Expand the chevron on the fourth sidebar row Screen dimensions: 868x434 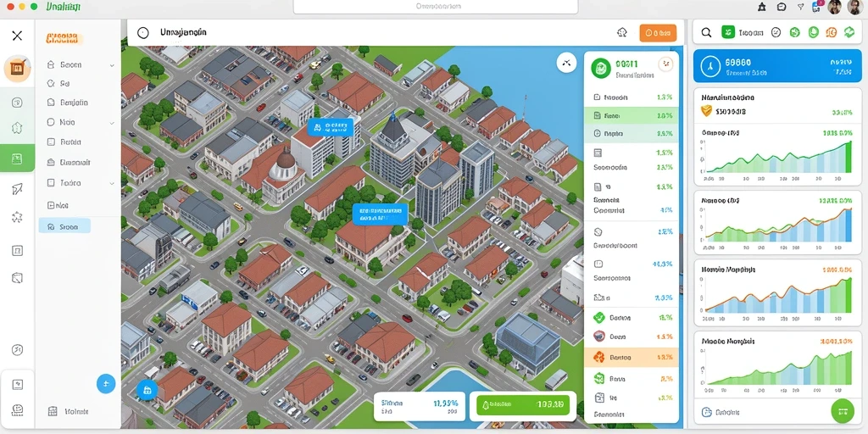(x=112, y=122)
